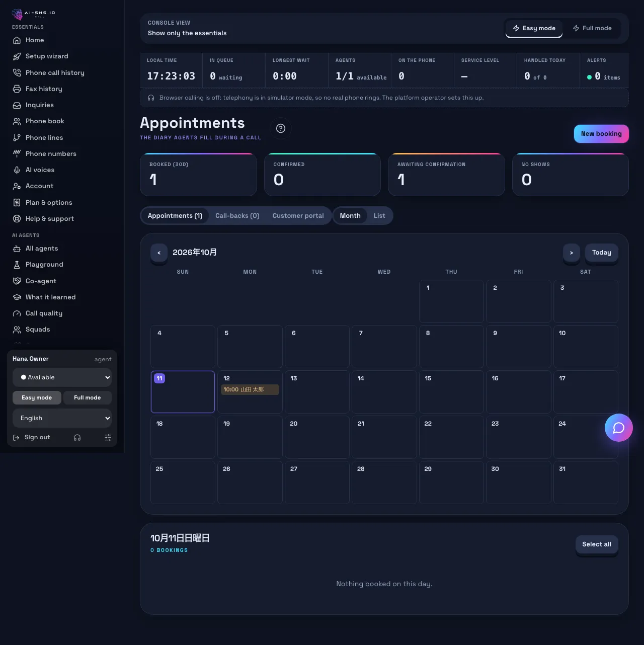
Task: Toggle calendar to List view
Action: (x=379, y=216)
